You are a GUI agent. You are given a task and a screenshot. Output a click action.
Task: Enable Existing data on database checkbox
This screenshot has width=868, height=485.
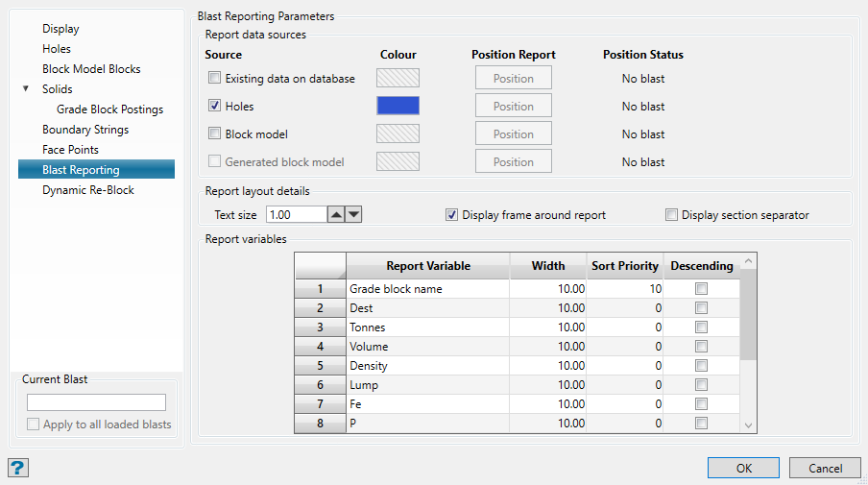click(215, 79)
